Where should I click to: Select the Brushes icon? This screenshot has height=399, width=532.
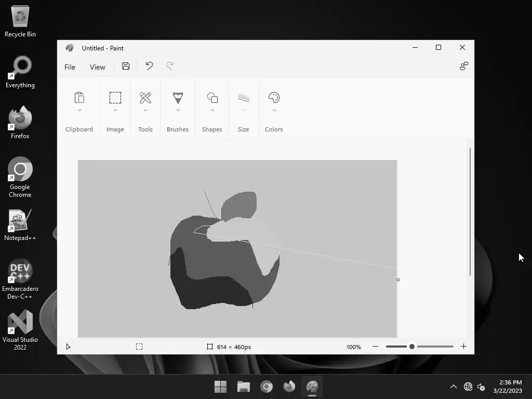pyautogui.click(x=178, y=98)
